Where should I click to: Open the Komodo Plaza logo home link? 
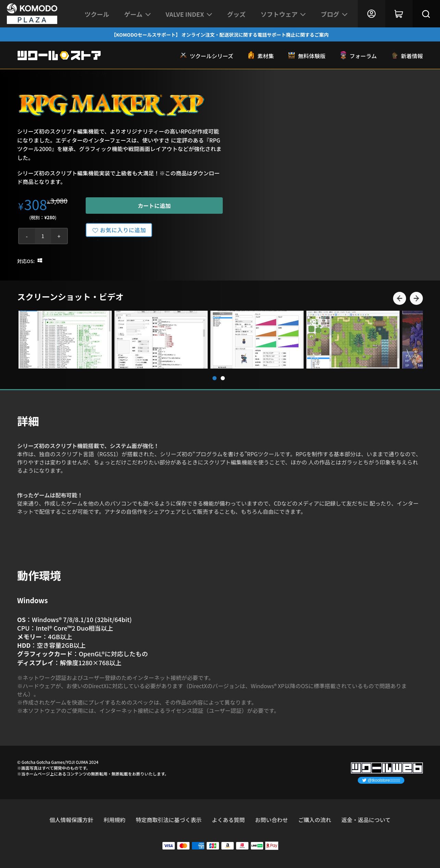(x=32, y=14)
